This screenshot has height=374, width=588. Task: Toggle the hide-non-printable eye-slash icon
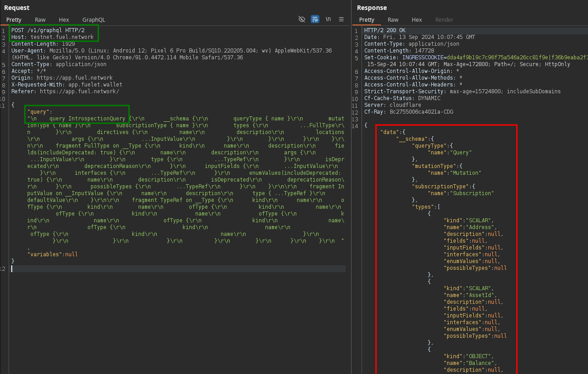point(302,19)
